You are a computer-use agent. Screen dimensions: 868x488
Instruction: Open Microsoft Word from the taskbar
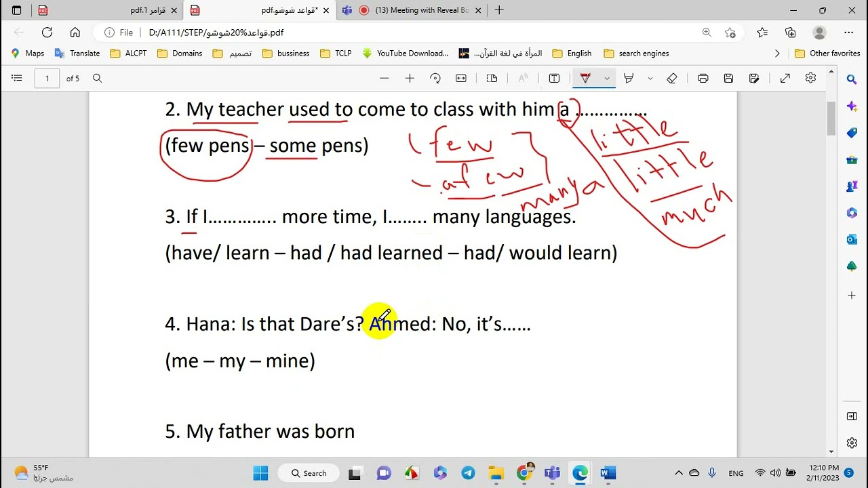pyautogui.click(x=608, y=473)
